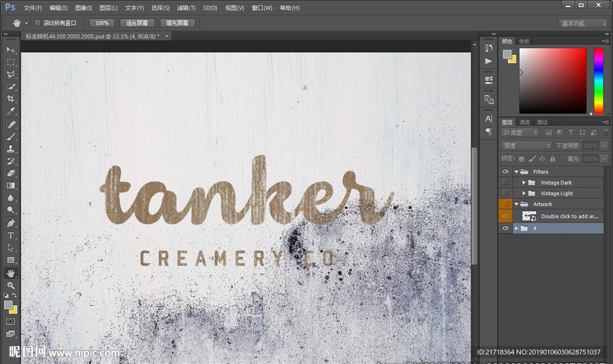Swap foreground and background colors
This screenshot has width=613, height=364.
14,295
